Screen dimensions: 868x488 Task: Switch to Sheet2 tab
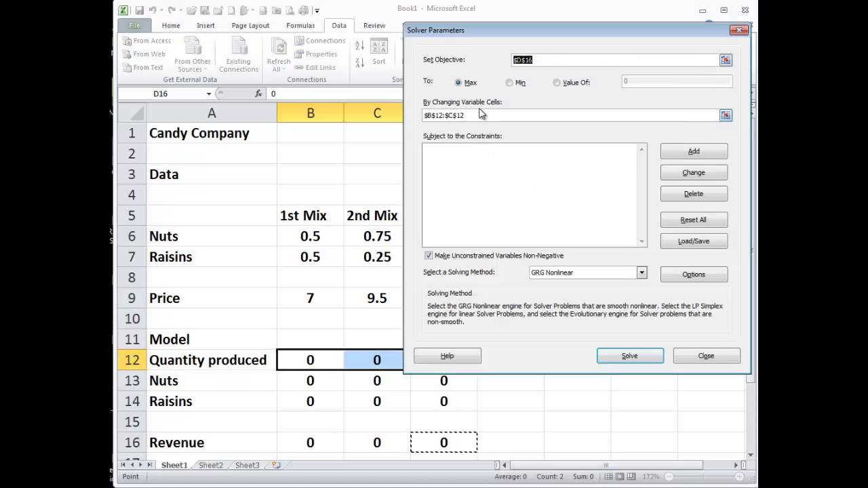(x=210, y=466)
